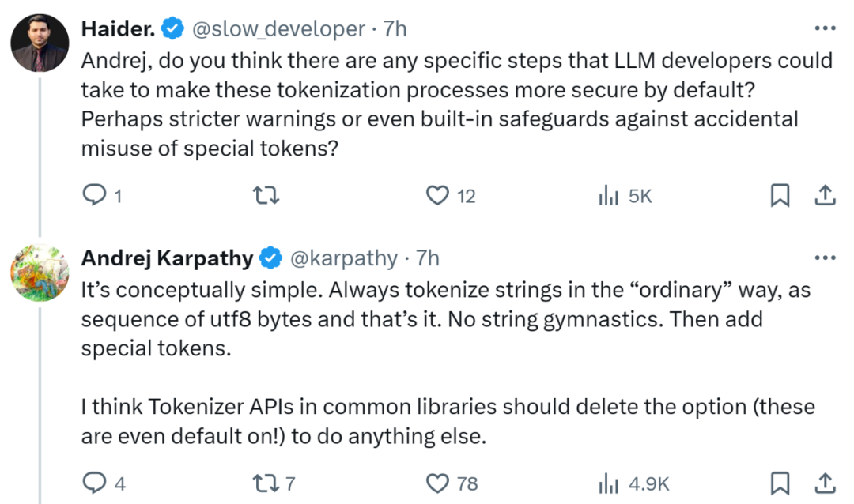This screenshot has height=504, width=854.
Task: Share Haider's tweet
Action: pos(825,196)
